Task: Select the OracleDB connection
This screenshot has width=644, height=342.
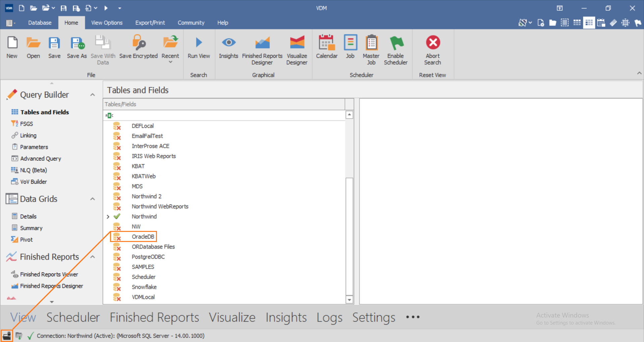Action: tap(143, 237)
